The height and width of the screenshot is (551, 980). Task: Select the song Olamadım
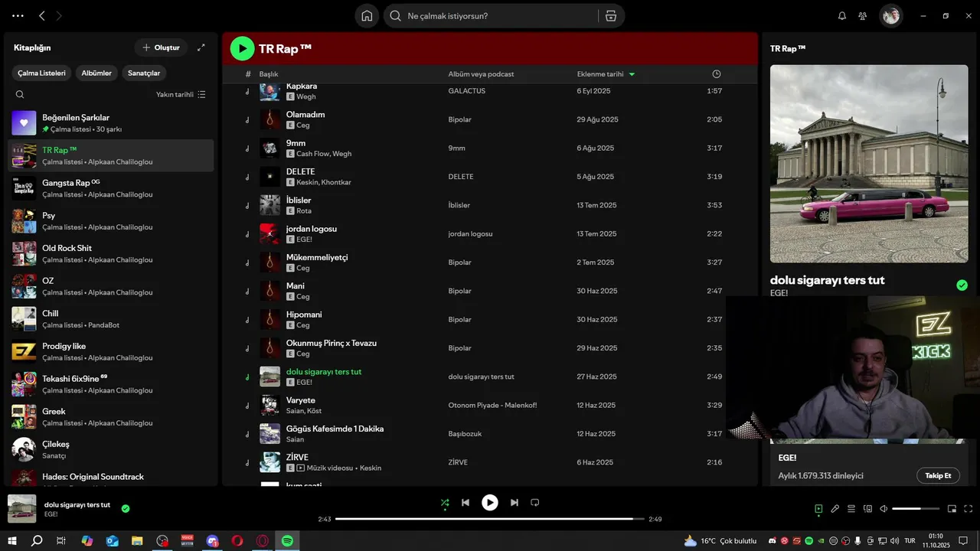click(x=305, y=115)
